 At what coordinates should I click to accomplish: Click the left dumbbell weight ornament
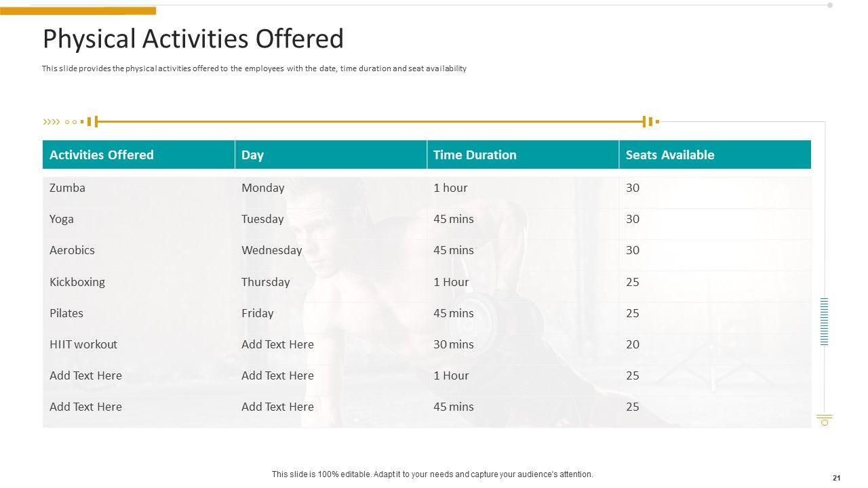coord(93,122)
